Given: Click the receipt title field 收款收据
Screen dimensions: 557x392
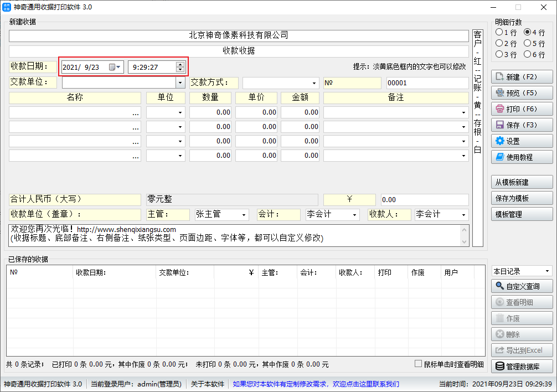Looking at the screenshot, I should [239, 51].
